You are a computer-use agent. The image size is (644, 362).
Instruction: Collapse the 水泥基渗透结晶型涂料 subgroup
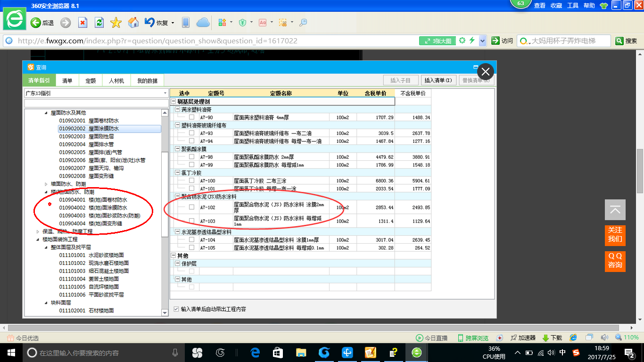click(178, 232)
